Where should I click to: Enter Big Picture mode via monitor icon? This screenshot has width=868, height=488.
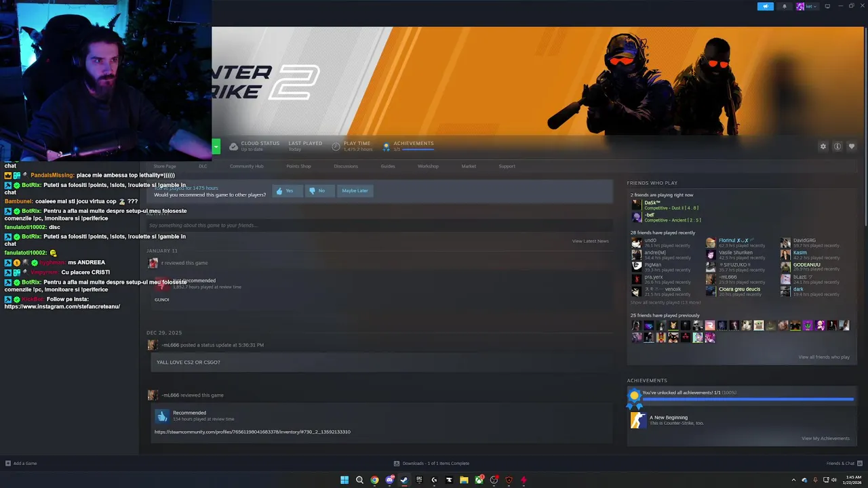(x=827, y=6)
